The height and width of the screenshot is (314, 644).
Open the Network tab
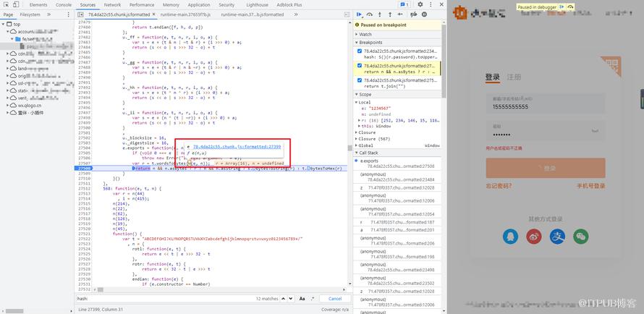click(113, 5)
